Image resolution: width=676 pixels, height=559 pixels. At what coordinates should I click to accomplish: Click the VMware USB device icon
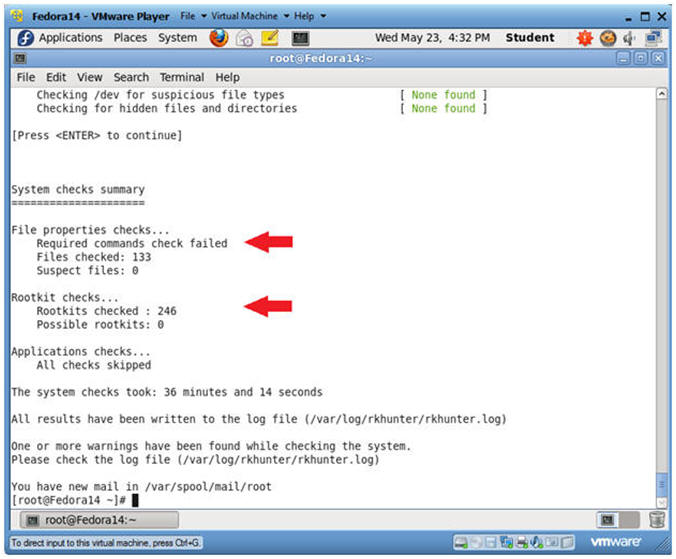coord(552,543)
